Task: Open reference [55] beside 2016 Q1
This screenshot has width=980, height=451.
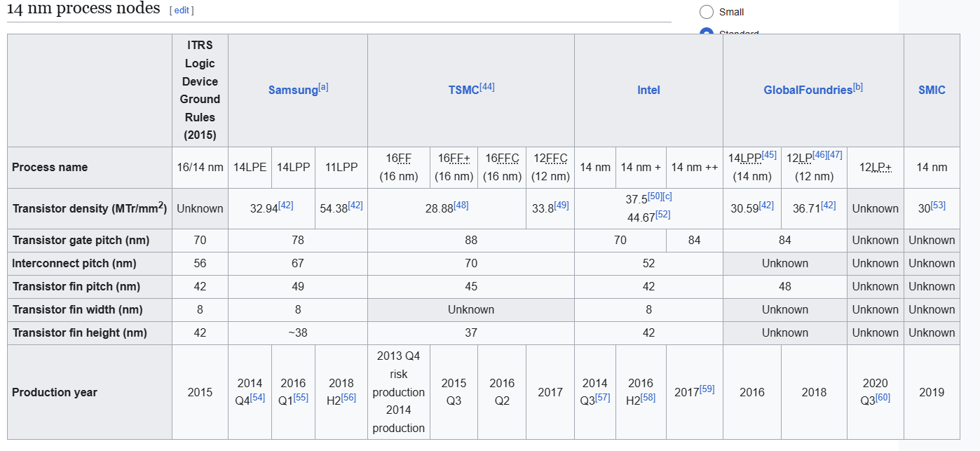Action: pos(301,398)
